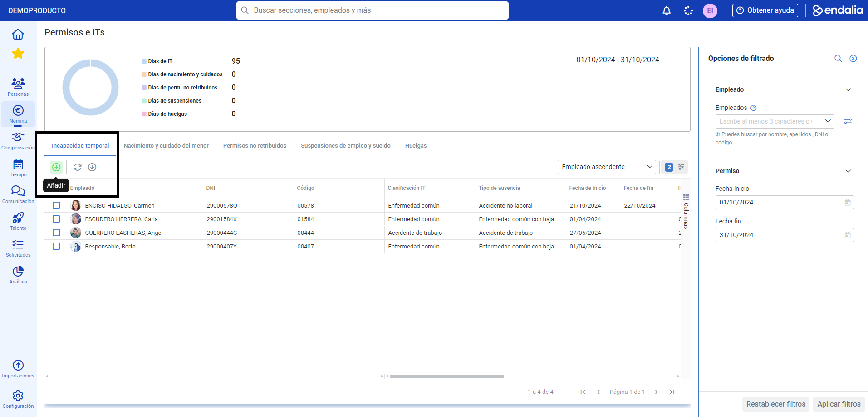Open the favorites star in sidebar
This screenshot has height=417, width=868.
click(x=18, y=54)
